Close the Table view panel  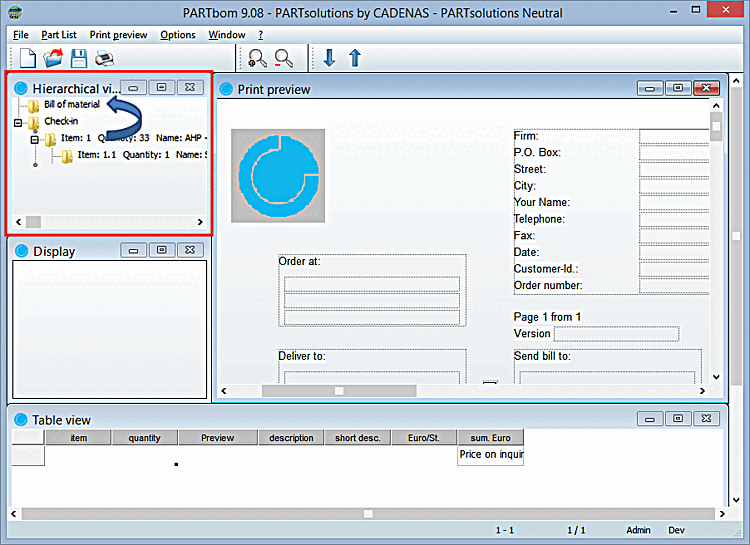point(706,419)
